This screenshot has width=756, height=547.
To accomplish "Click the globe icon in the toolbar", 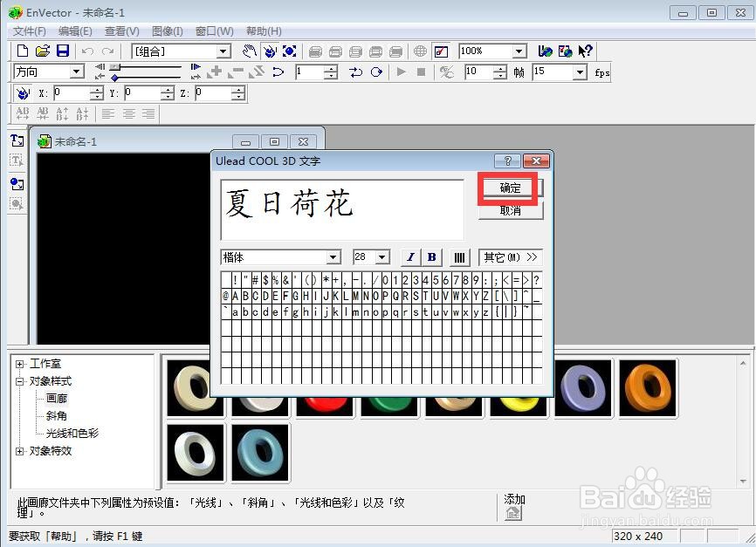I will click(x=421, y=51).
